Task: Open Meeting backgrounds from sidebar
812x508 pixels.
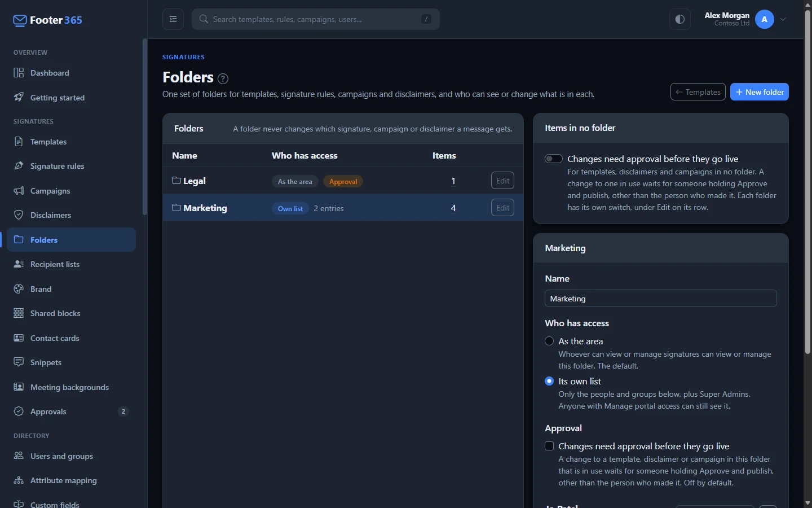Action: tap(71, 387)
